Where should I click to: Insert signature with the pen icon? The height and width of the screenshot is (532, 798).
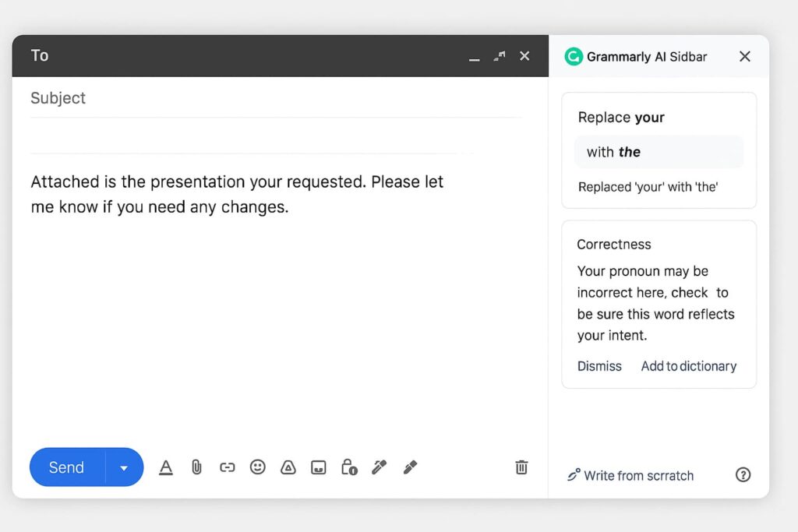click(380, 467)
